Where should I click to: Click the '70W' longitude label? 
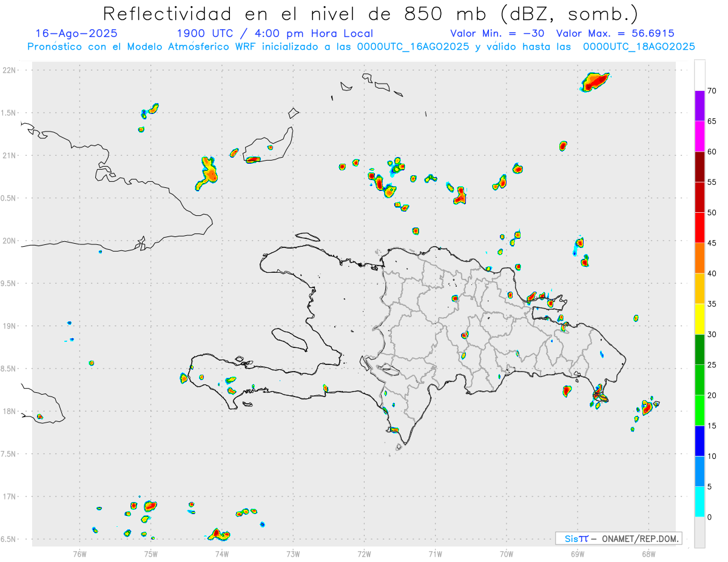click(x=507, y=553)
